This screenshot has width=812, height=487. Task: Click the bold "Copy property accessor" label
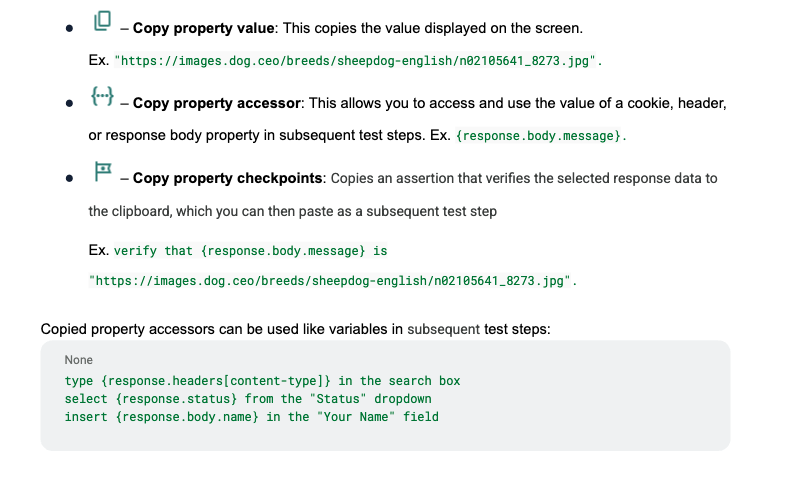coord(215,103)
